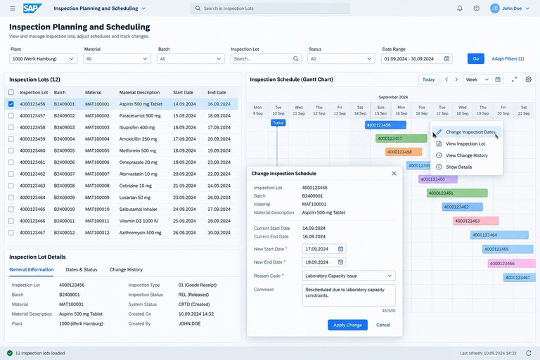
Task: Click the Vitamin D3 1000 IU cell
Action: pos(138,221)
